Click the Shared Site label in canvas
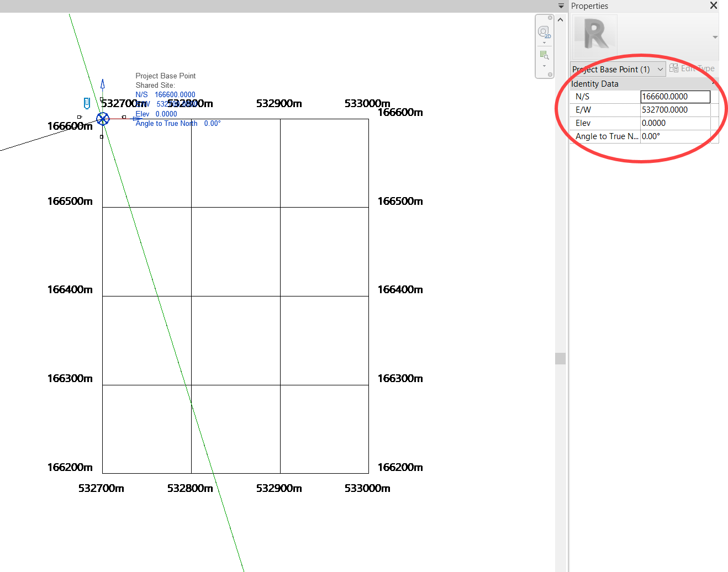 [155, 86]
